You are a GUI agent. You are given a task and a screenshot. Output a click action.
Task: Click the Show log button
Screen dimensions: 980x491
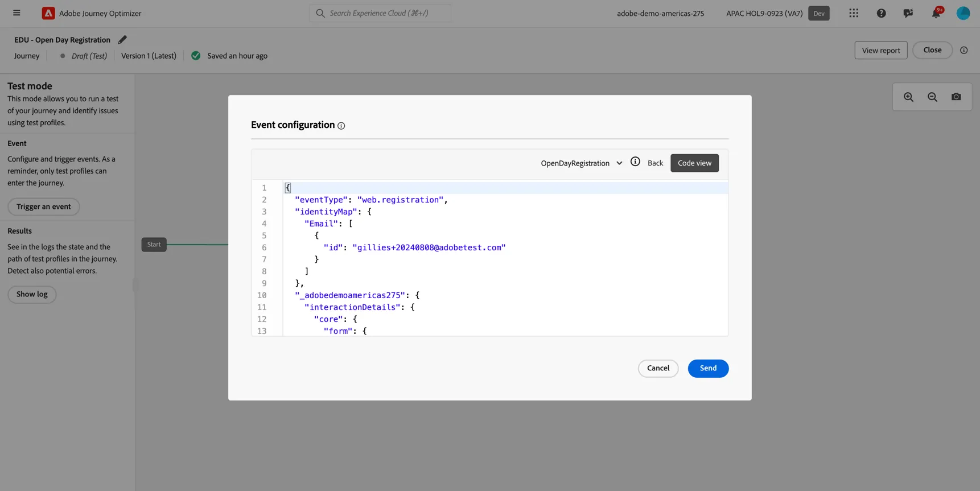[x=32, y=294]
